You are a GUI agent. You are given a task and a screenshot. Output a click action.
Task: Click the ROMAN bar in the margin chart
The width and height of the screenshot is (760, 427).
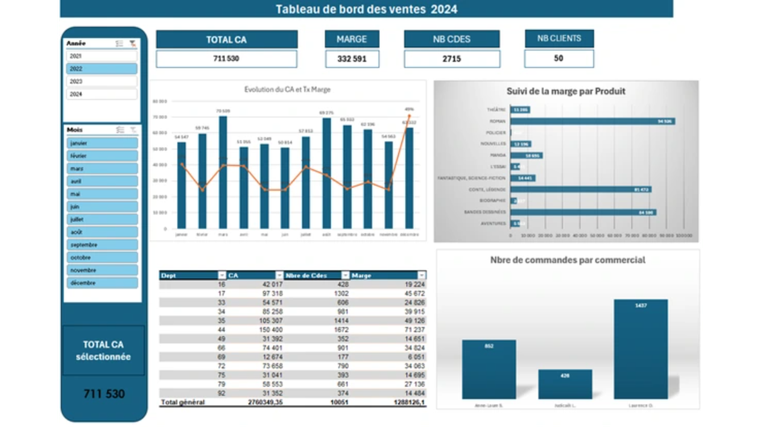[x=592, y=121]
